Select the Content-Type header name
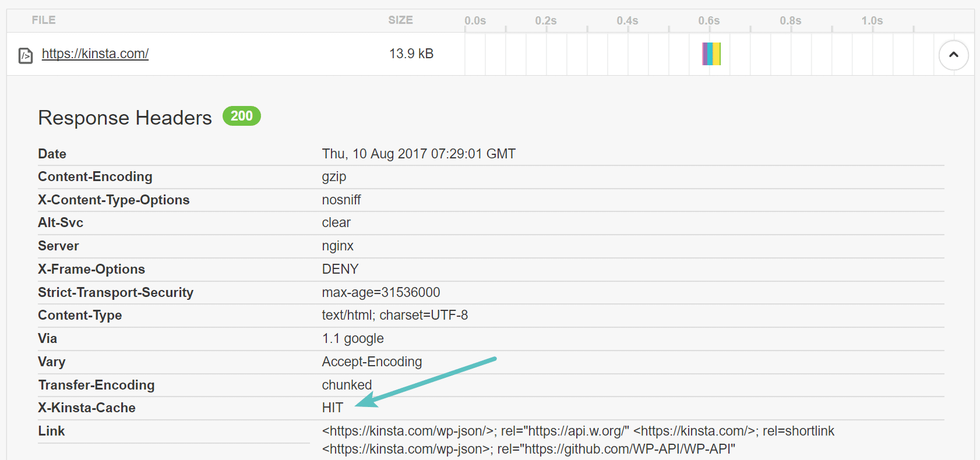This screenshot has width=980, height=460. [80, 315]
